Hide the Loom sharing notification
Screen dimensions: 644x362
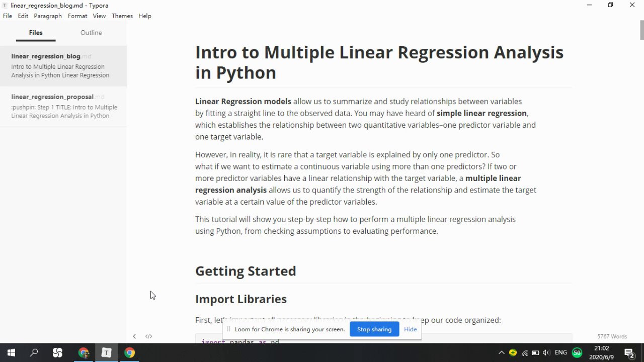(x=410, y=329)
